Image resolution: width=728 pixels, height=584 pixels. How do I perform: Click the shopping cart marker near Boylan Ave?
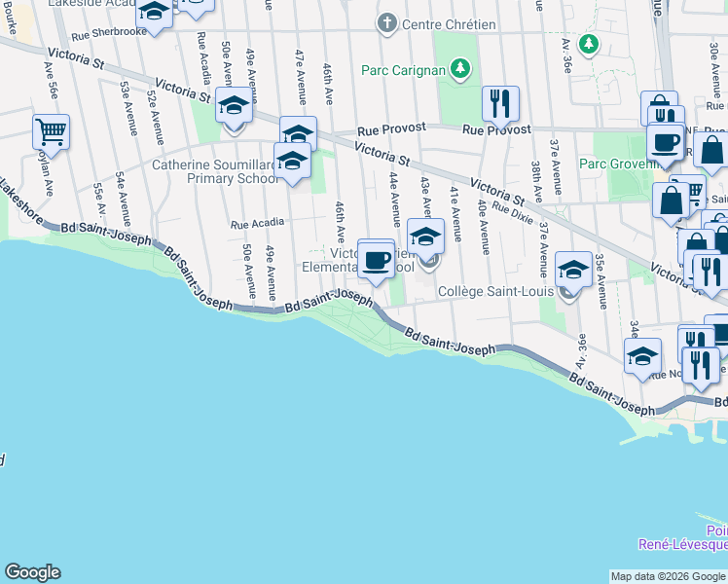[51, 134]
